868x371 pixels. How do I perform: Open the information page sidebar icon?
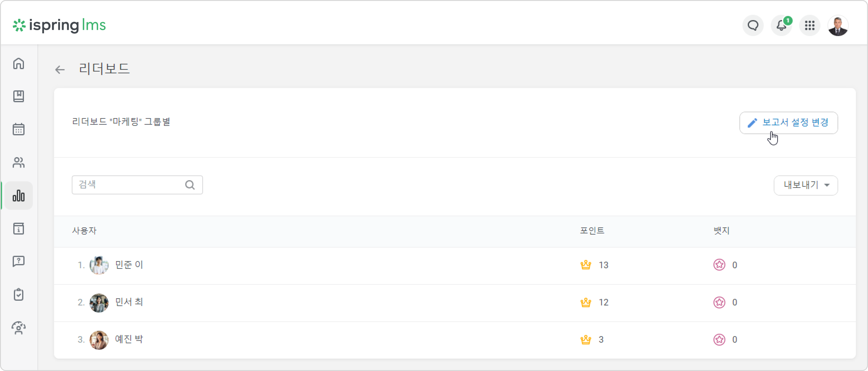tap(18, 228)
